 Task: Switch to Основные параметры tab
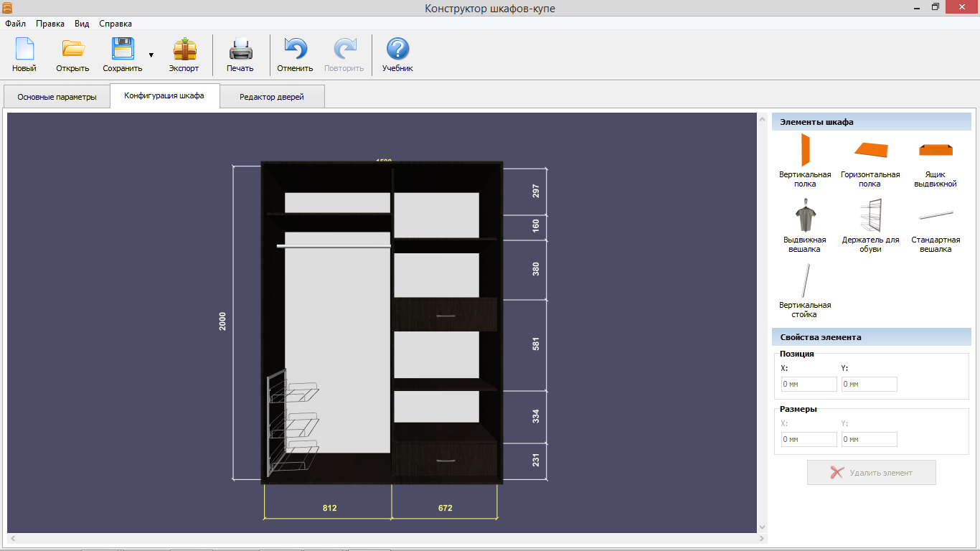[57, 97]
